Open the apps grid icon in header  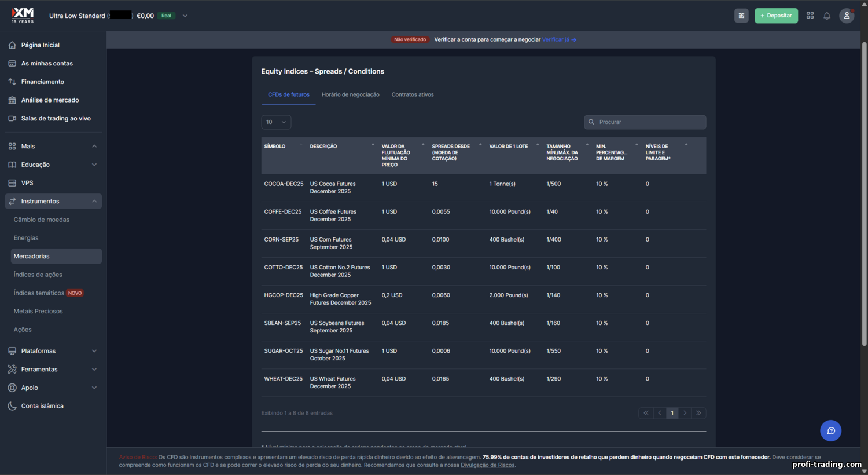tap(810, 16)
